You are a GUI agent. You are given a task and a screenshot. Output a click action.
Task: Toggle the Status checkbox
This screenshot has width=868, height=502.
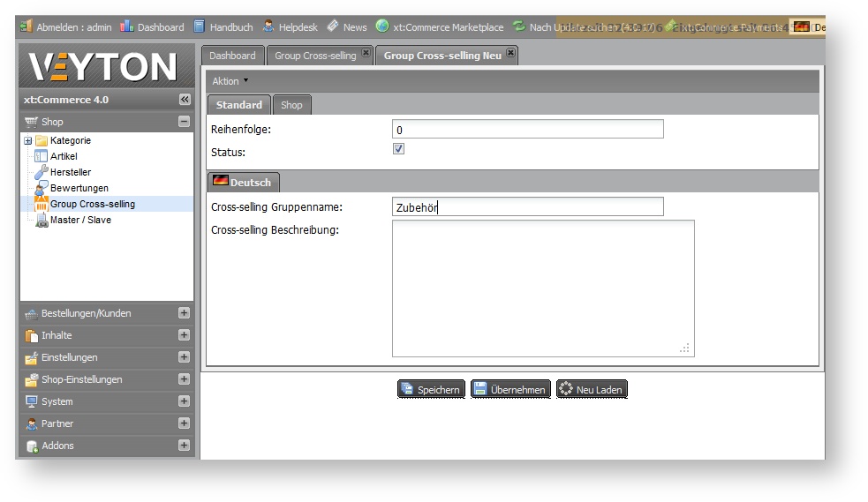[398, 149]
